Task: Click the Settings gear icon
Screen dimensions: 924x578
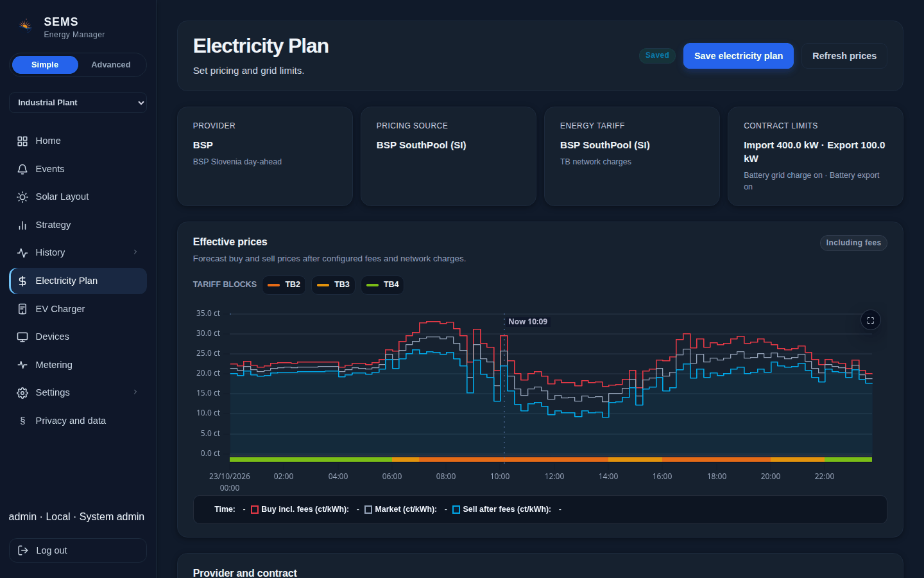Action: (x=22, y=392)
